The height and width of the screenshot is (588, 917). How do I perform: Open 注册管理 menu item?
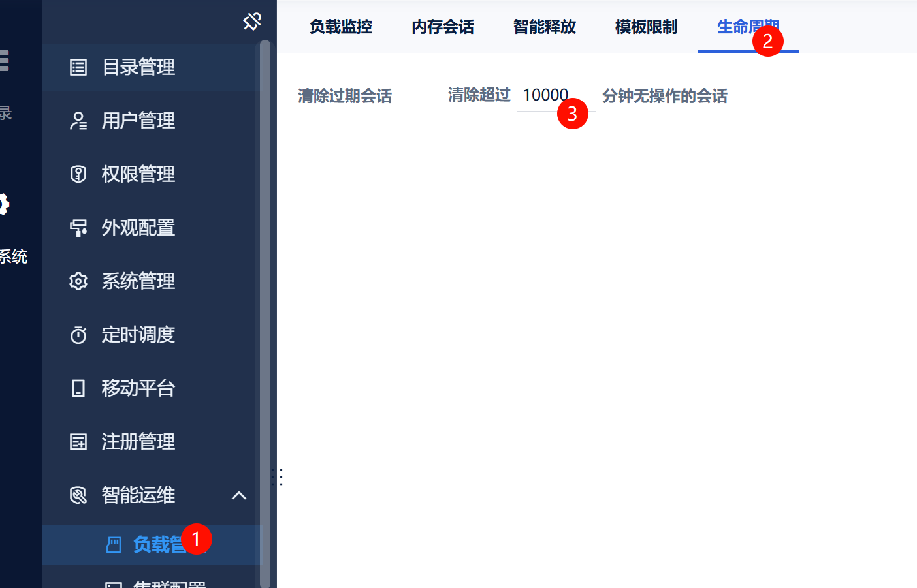152,442
